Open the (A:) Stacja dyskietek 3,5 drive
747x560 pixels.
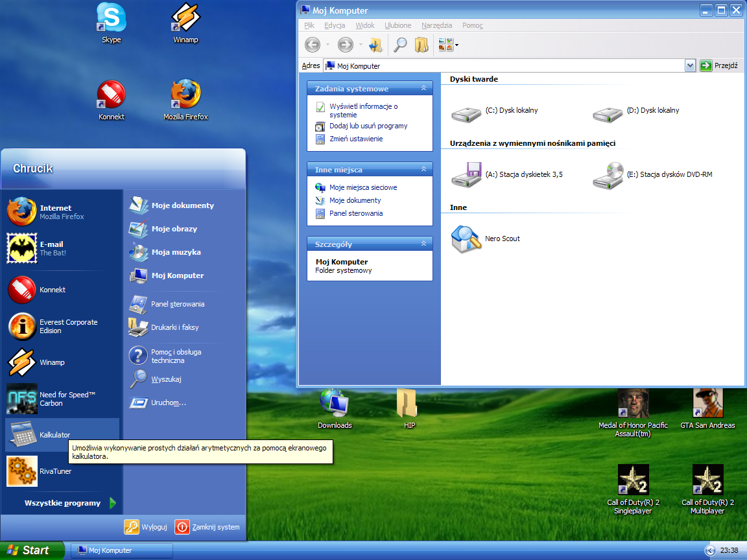(467, 174)
